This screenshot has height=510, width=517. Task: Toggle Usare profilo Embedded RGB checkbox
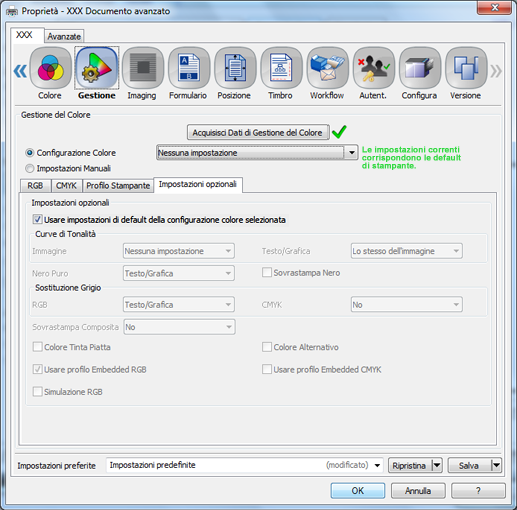point(37,369)
